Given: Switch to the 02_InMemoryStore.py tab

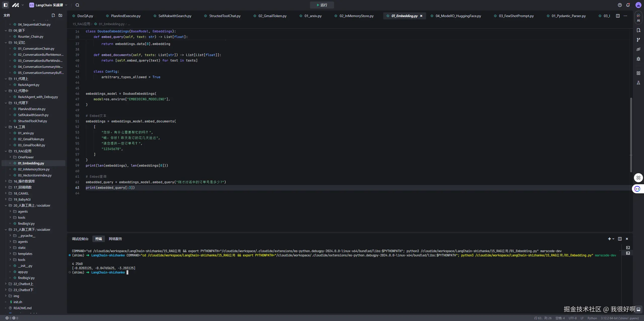Looking at the screenshot, I should tap(356, 16).
